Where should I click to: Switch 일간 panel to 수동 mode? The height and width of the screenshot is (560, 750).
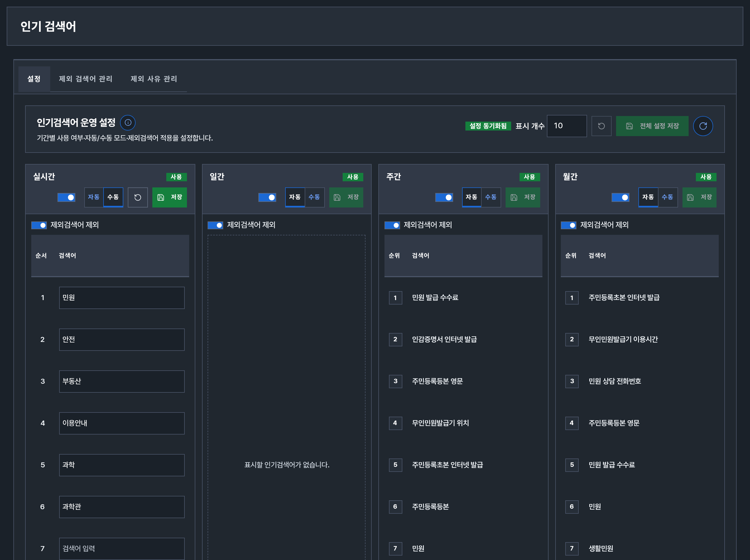(314, 197)
